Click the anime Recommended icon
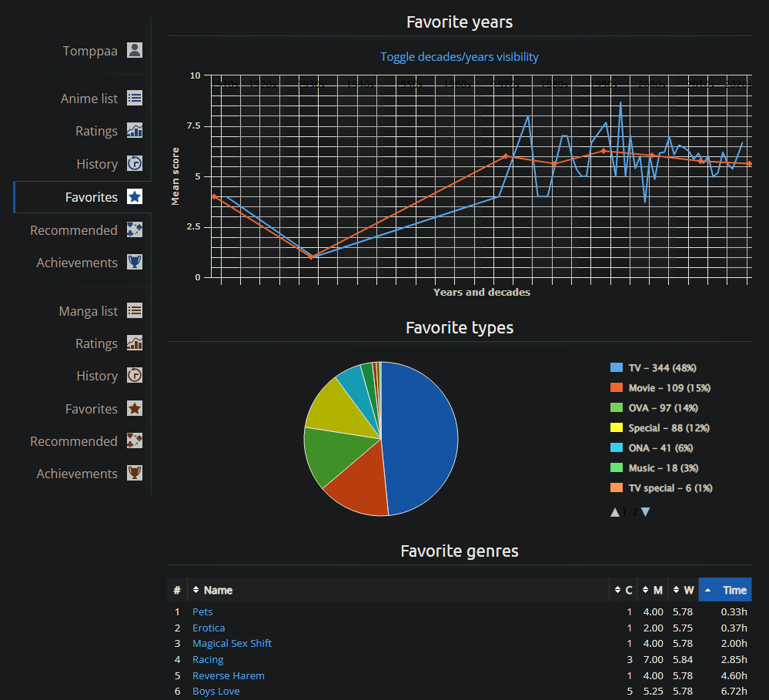Viewport: 769px width, 700px height. [x=135, y=229]
